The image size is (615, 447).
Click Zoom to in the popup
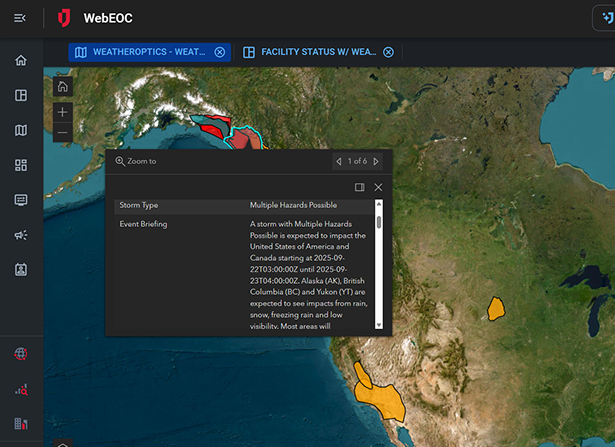click(x=137, y=161)
